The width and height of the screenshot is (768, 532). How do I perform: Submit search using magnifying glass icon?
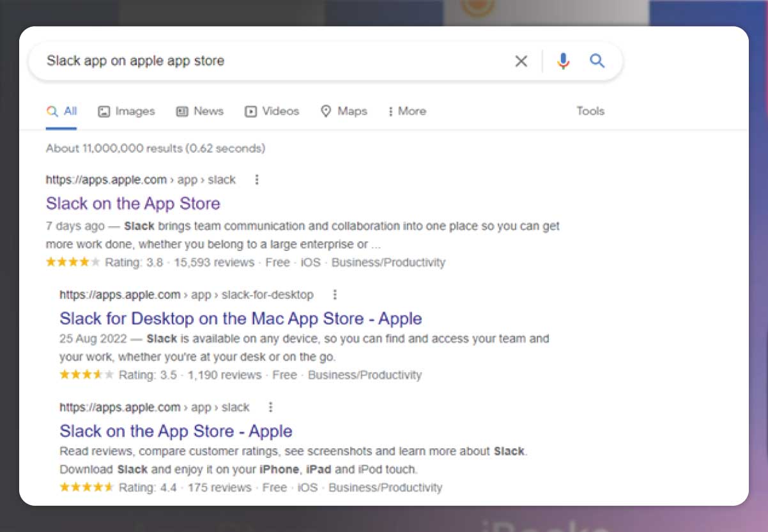(x=597, y=61)
